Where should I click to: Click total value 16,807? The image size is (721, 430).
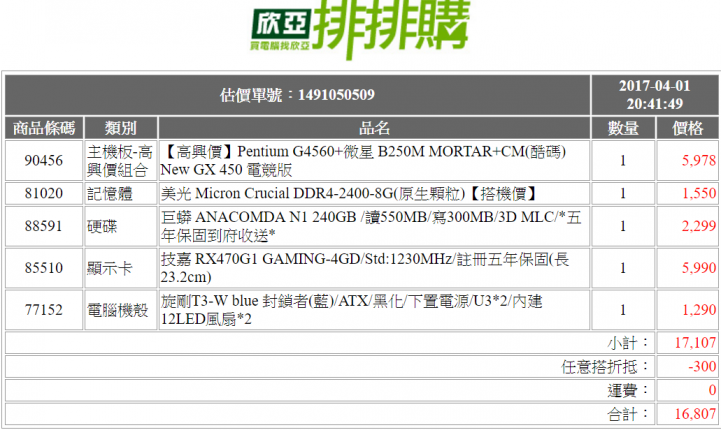695,414
